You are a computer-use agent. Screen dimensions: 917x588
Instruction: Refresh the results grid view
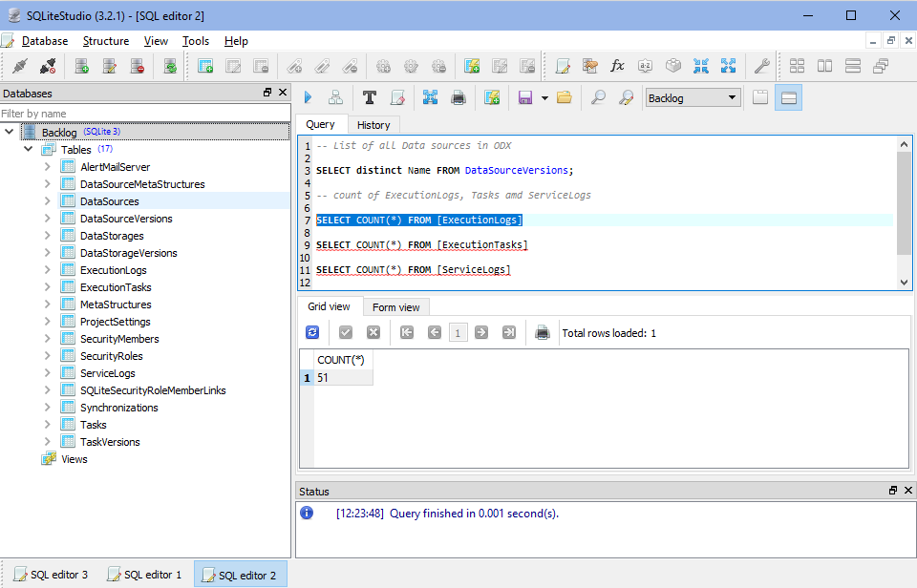(313, 332)
